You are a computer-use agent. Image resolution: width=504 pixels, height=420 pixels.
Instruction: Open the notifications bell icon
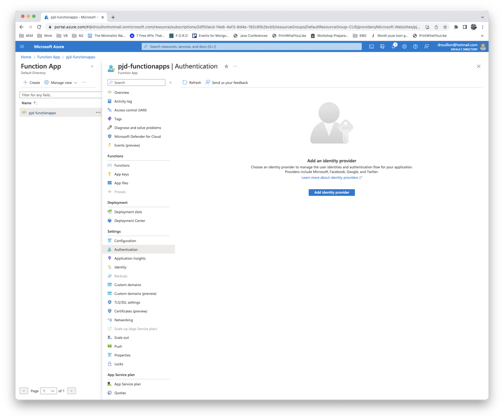pyautogui.click(x=393, y=46)
